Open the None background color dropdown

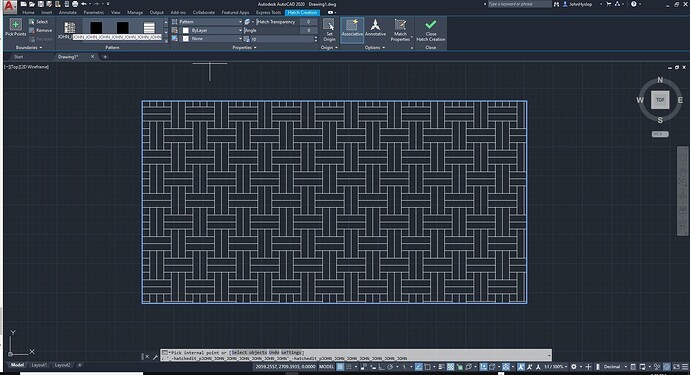(x=212, y=39)
